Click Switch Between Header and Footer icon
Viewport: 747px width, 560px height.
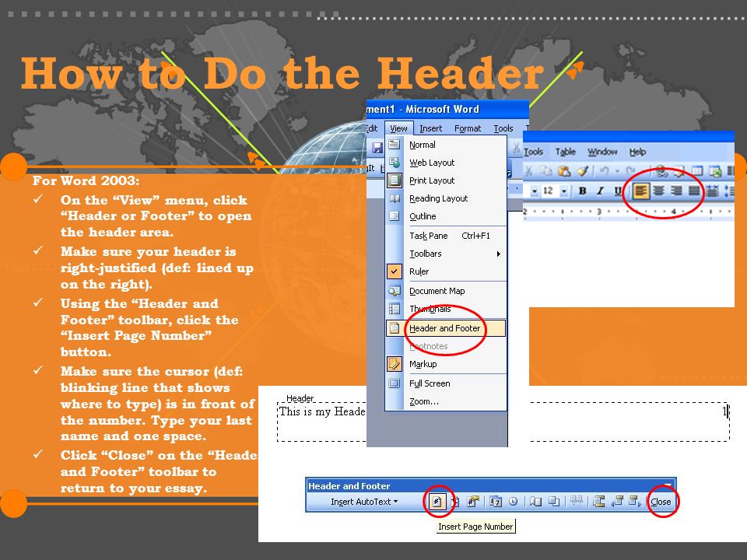[599, 502]
